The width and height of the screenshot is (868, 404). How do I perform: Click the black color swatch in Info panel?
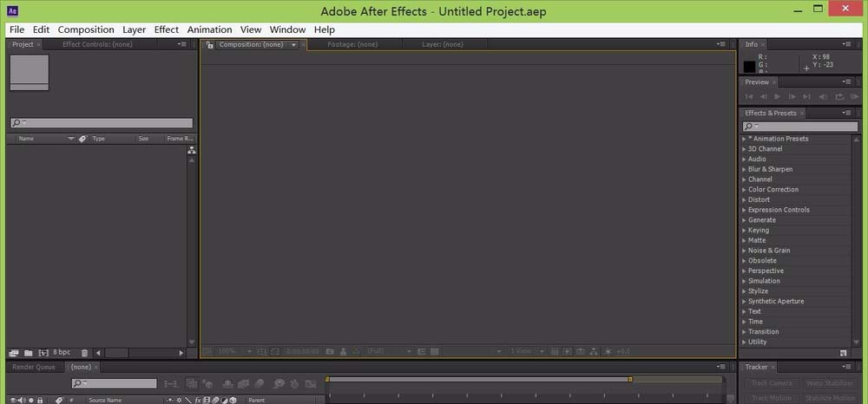pos(749,67)
